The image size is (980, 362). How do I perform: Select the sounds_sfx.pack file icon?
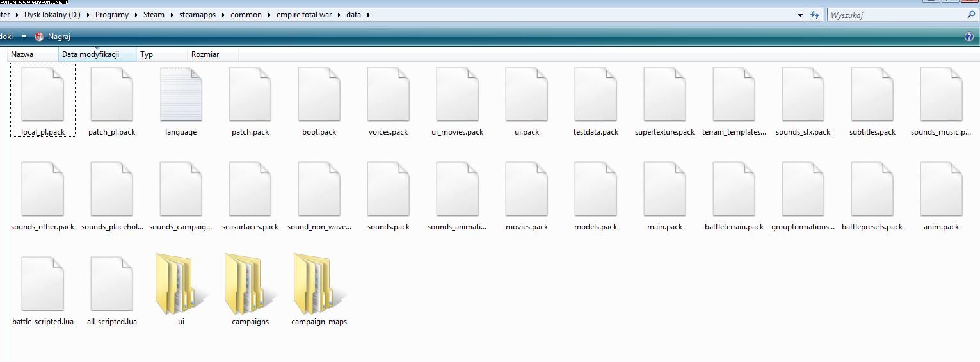pos(803,94)
